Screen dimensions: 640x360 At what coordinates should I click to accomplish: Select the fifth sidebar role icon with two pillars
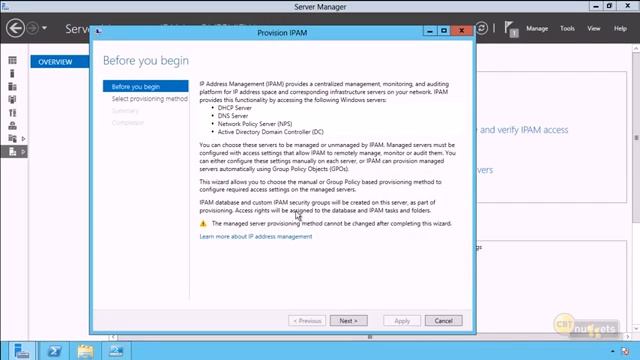pyautogui.click(x=13, y=113)
